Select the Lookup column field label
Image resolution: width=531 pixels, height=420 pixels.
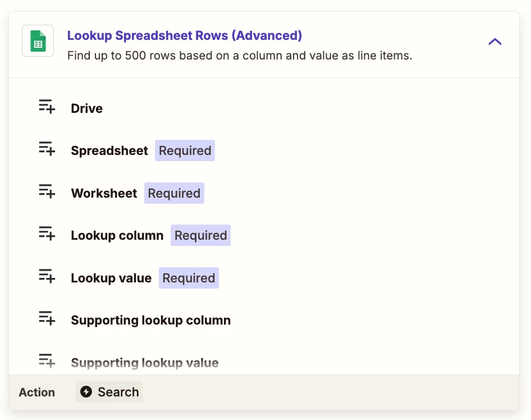(x=117, y=235)
